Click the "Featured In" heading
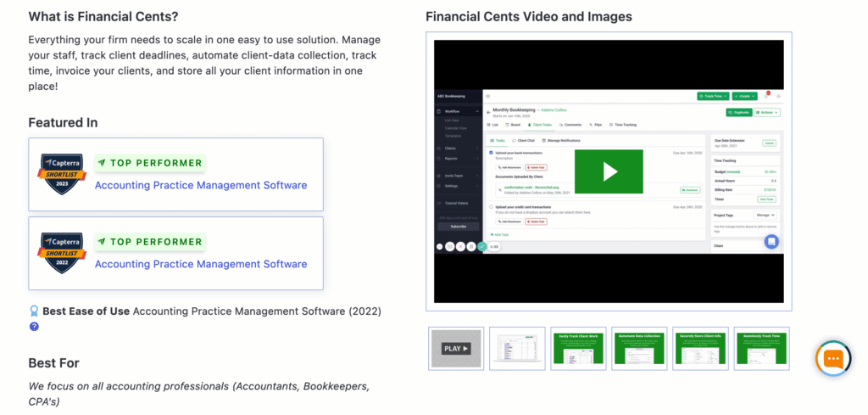This screenshot has height=415, width=868. (x=63, y=122)
